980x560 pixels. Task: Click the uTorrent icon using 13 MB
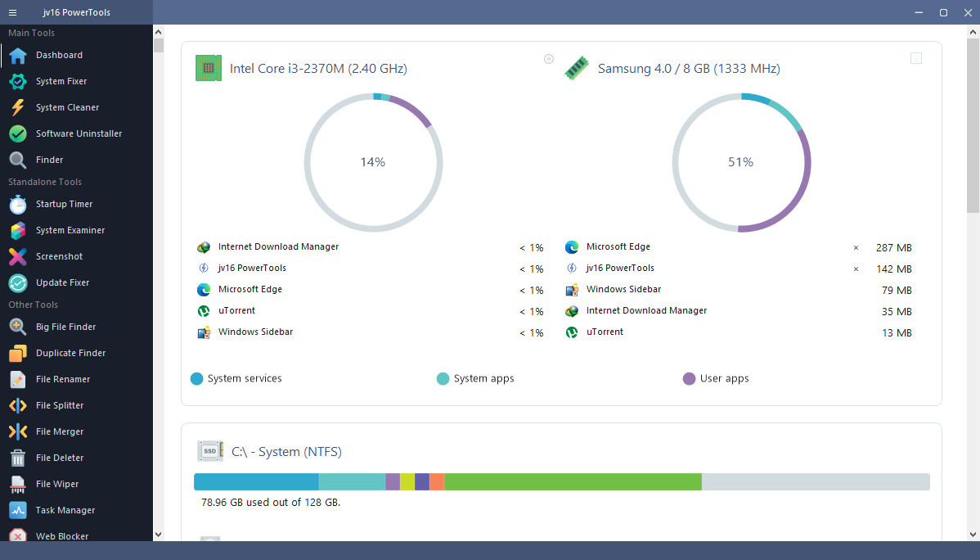(572, 332)
